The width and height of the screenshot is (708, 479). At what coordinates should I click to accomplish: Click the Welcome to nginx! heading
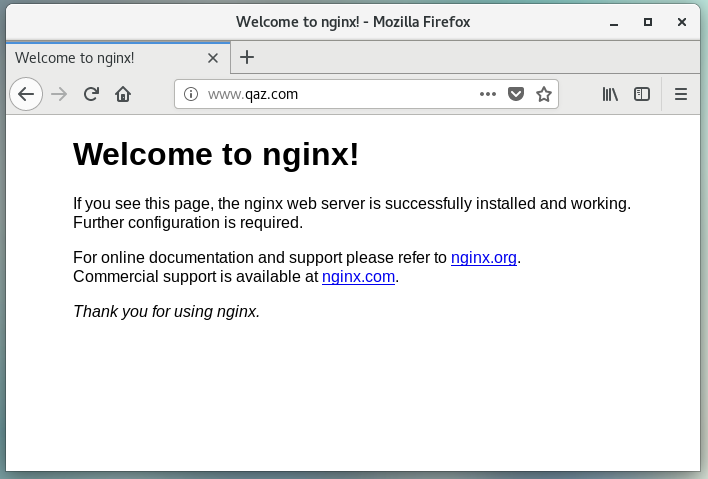pos(216,154)
